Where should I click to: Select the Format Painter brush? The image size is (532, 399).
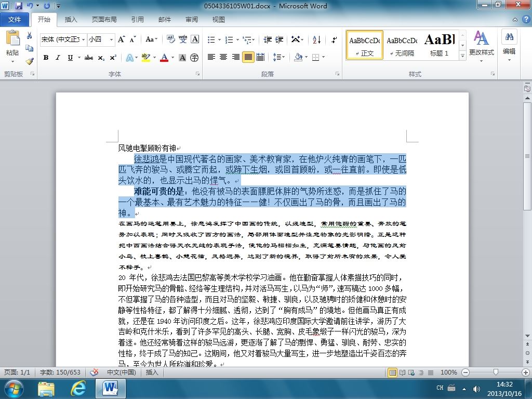29,61
